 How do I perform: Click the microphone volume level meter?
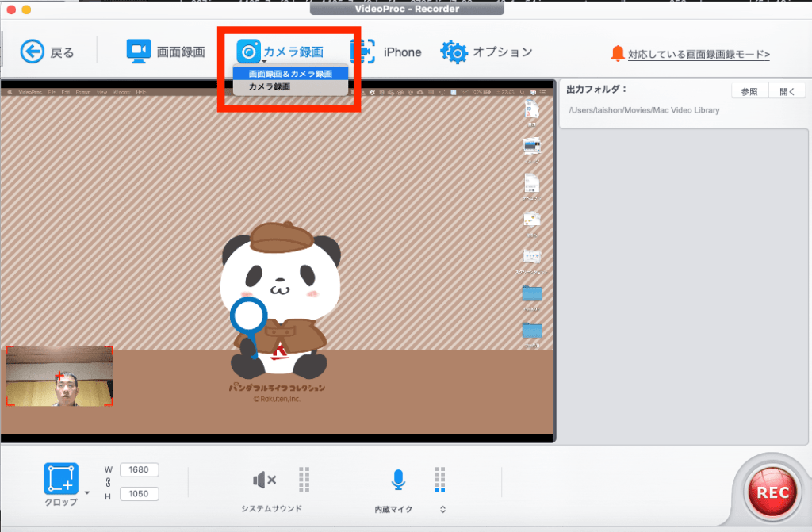pyautogui.click(x=439, y=480)
